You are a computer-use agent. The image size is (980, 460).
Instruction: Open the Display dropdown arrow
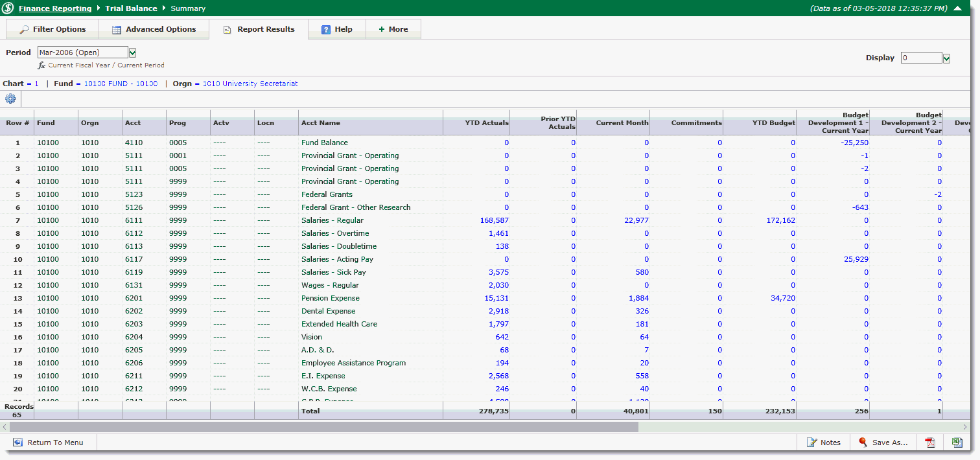[x=946, y=58]
